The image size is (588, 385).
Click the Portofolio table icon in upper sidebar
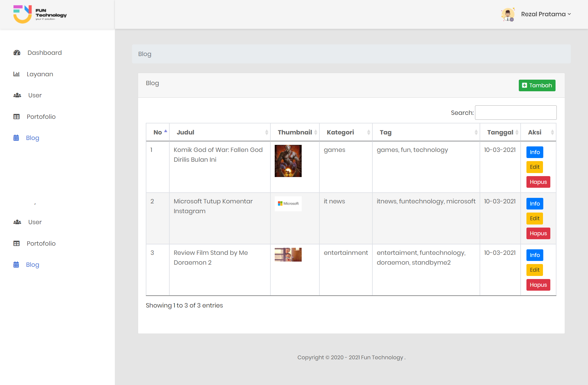click(x=17, y=117)
